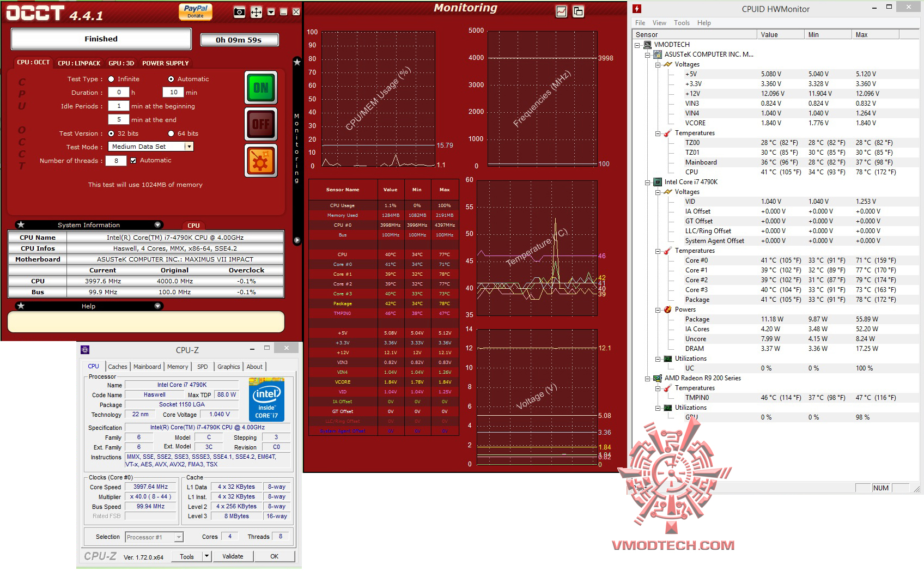924x571 pixels.
Task: Click the star icon beside Help in OCCT
Action: click(21, 306)
